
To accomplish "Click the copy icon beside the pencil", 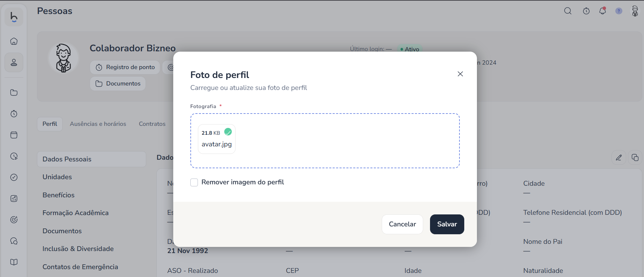I will [x=635, y=158].
